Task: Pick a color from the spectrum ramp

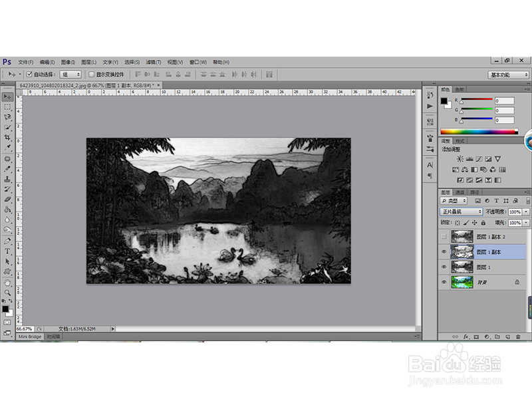Action: tap(479, 131)
